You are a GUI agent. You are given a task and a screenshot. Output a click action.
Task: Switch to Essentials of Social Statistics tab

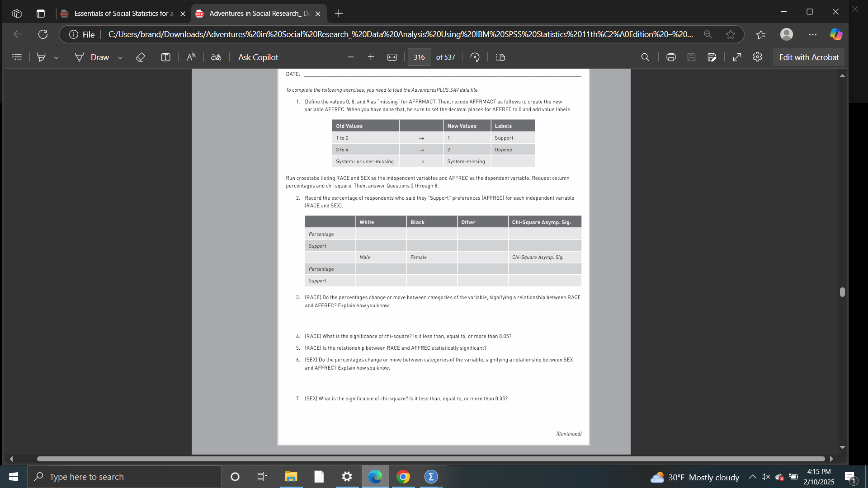(123, 14)
